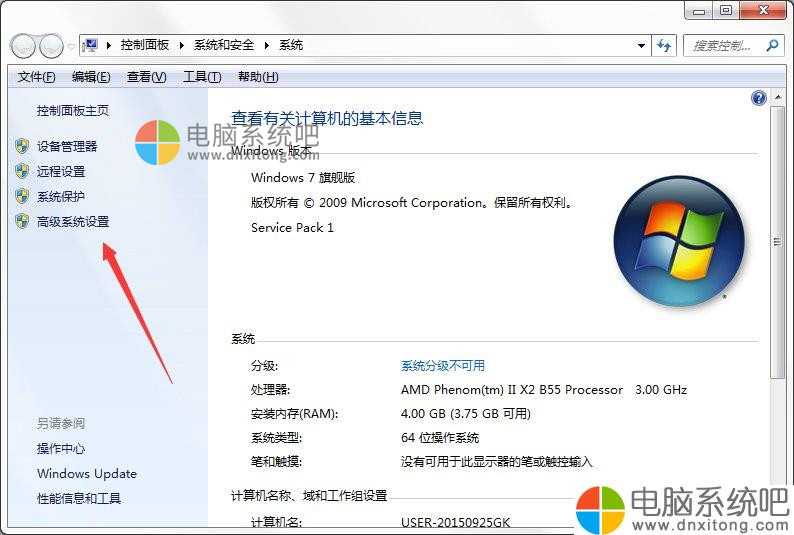Open the 文件(F) menu
The height and width of the screenshot is (535, 794).
point(36,76)
